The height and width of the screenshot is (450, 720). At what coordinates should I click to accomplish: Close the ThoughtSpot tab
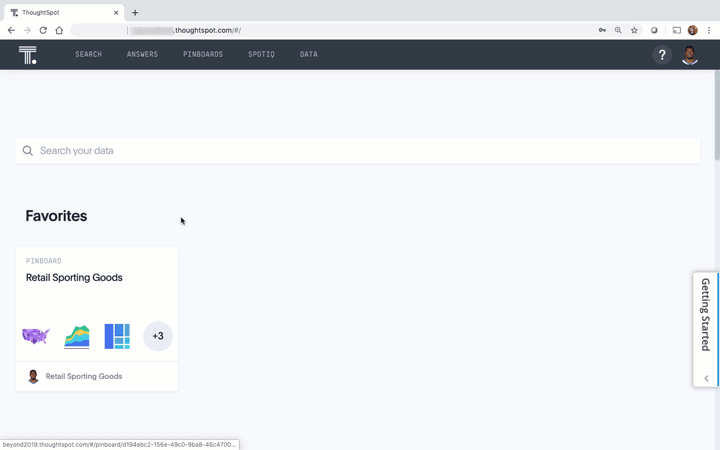pyautogui.click(x=116, y=13)
